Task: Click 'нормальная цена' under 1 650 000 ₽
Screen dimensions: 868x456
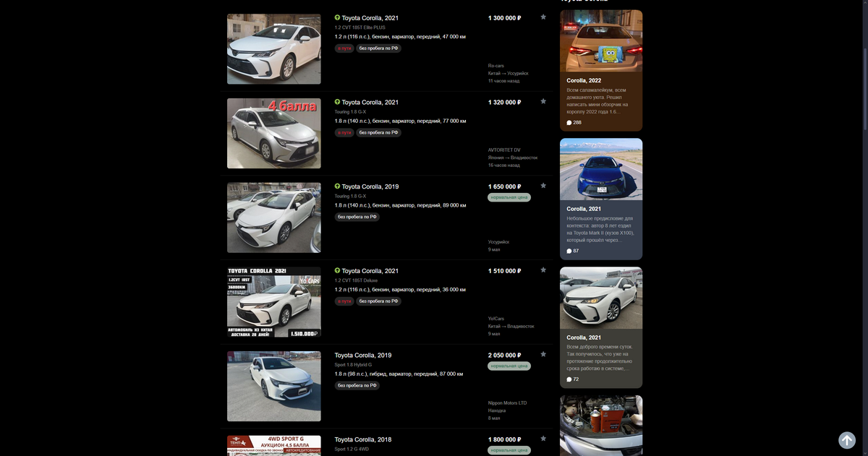Action: (x=509, y=197)
